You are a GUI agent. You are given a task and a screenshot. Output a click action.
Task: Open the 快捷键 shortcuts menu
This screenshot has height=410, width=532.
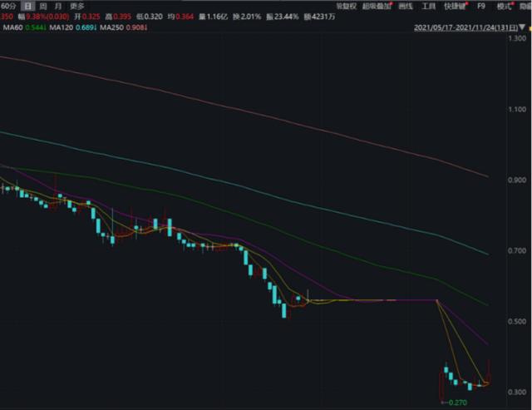[456, 6]
